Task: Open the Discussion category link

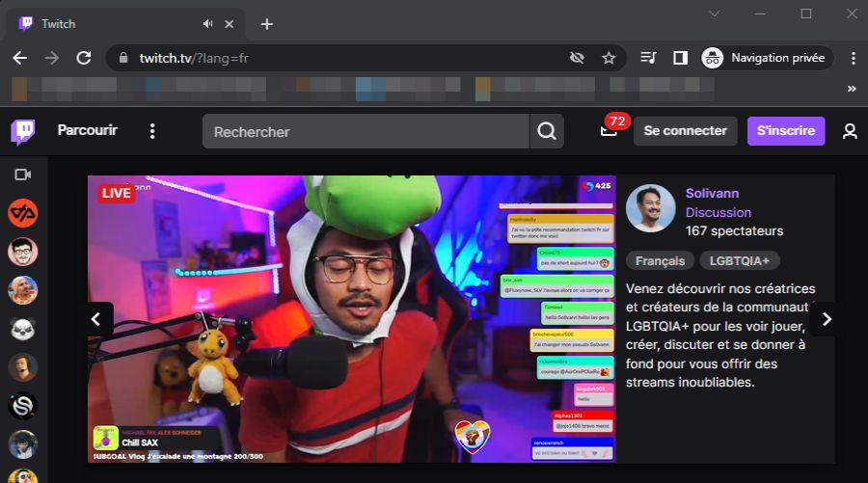Action: pos(718,212)
